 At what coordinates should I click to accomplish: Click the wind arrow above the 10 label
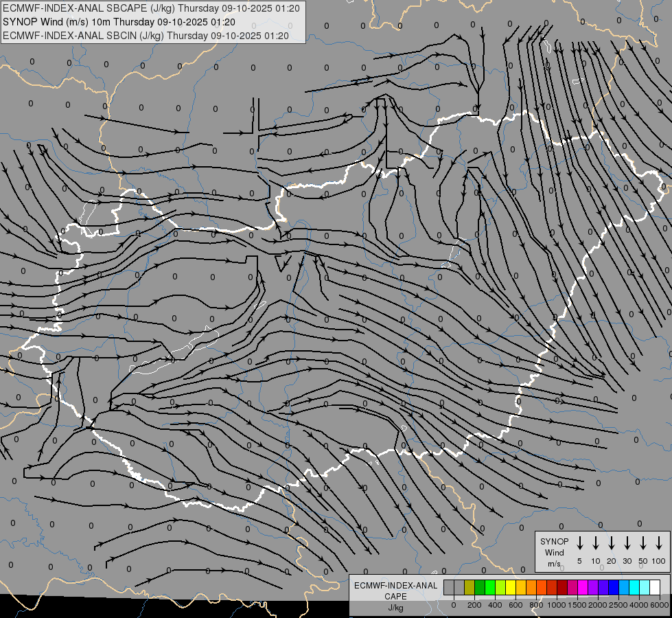595,543
